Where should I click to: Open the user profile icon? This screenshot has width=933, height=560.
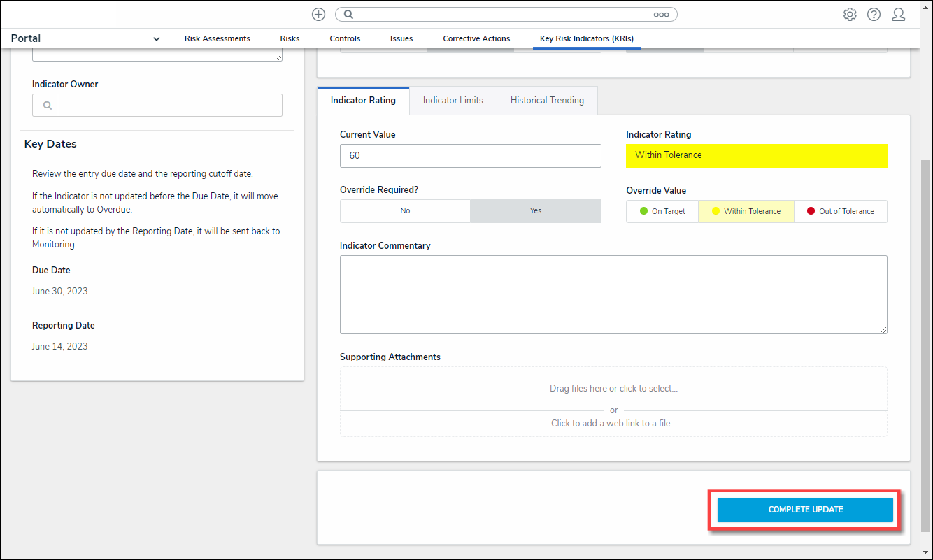[x=899, y=15]
